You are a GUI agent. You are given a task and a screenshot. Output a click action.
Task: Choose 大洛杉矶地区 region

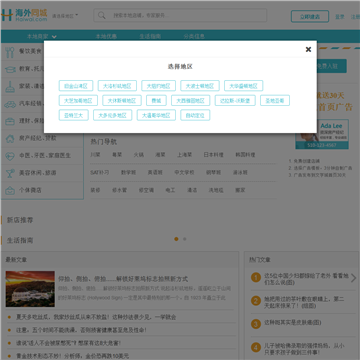(x=117, y=86)
